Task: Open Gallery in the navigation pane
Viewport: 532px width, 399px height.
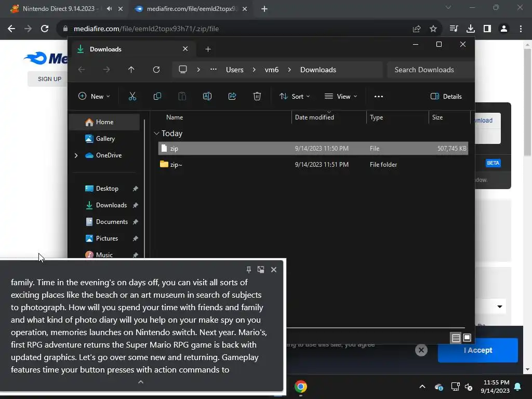Action: click(x=105, y=138)
